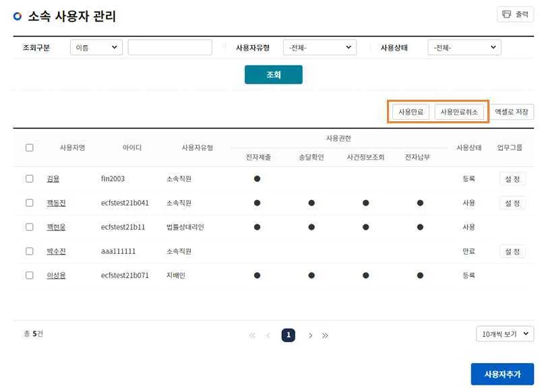Select page 1 in pagination

point(289,335)
